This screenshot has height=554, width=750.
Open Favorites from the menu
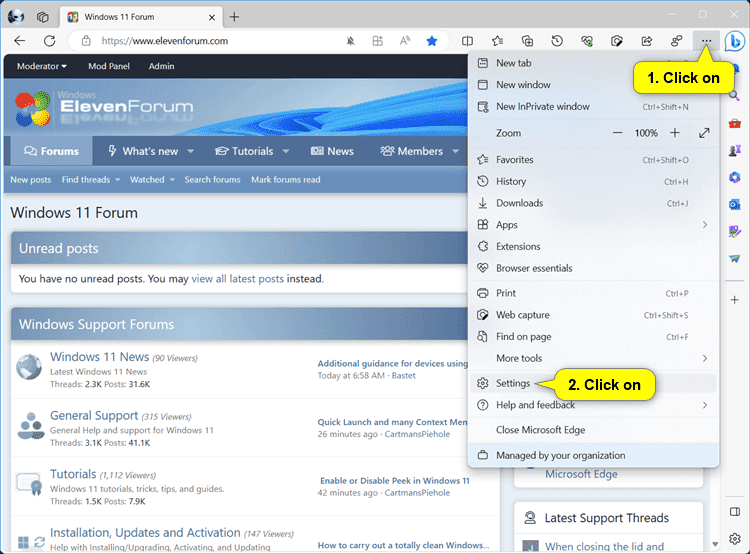click(593, 160)
